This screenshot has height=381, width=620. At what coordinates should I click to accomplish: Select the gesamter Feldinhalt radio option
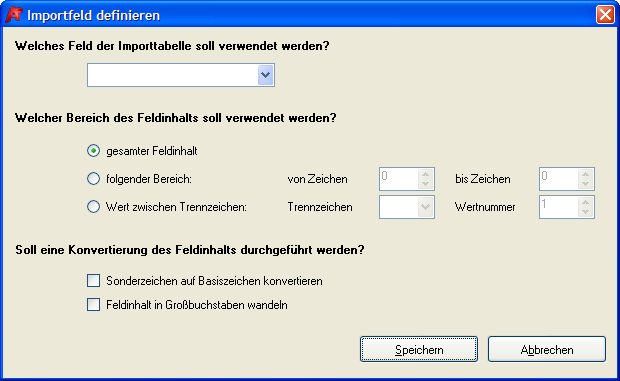[93, 151]
